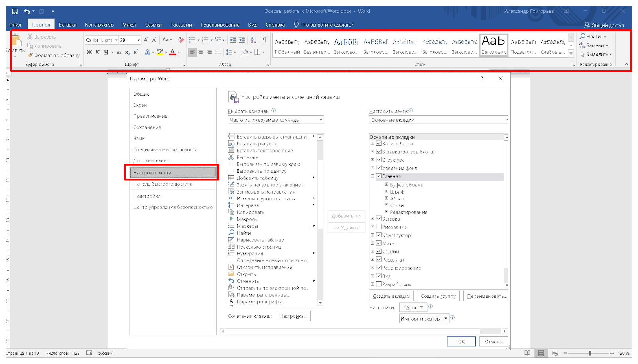
Task: Switch to the Вставка ribbon tab
Action: (67, 25)
